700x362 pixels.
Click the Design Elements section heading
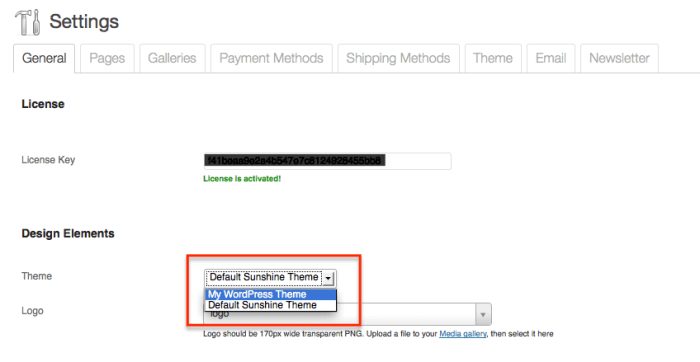click(x=68, y=233)
